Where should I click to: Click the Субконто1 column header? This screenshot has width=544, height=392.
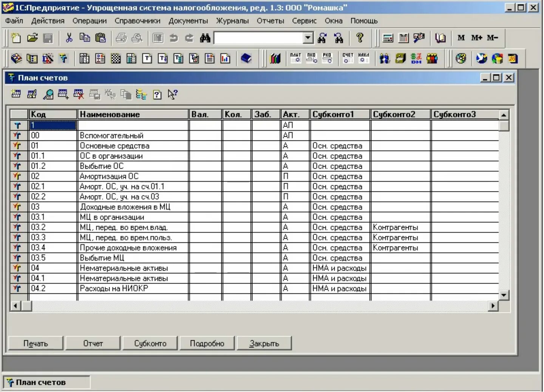click(x=340, y=114)
